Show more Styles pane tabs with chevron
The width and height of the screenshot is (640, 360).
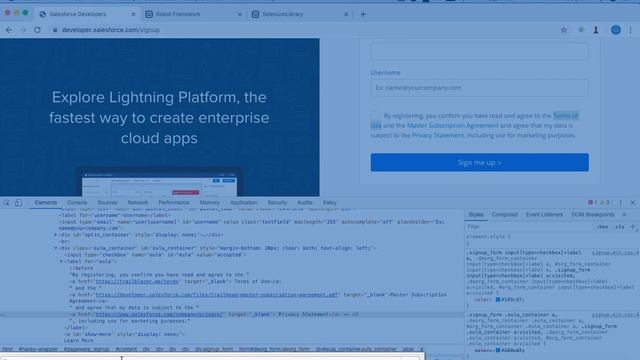coord(624,215)
